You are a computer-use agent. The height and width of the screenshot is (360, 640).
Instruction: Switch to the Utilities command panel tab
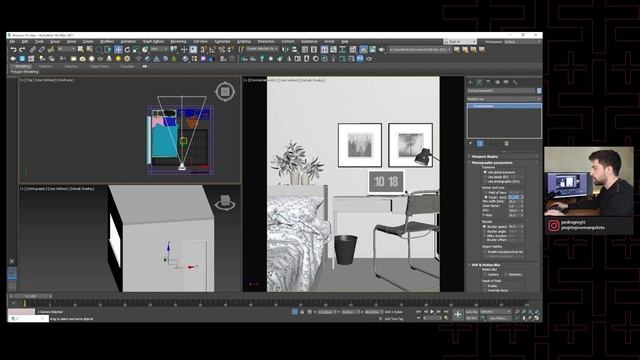515,82
